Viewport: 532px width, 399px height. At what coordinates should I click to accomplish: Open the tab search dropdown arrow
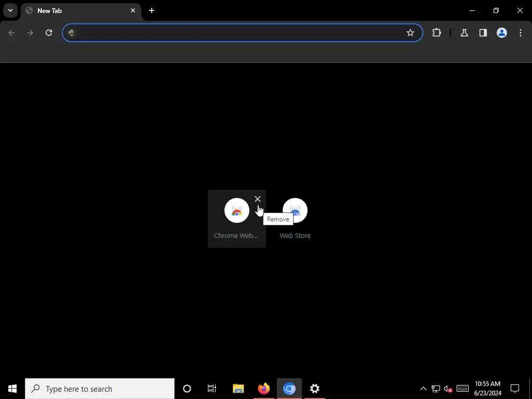pos(10,10)
